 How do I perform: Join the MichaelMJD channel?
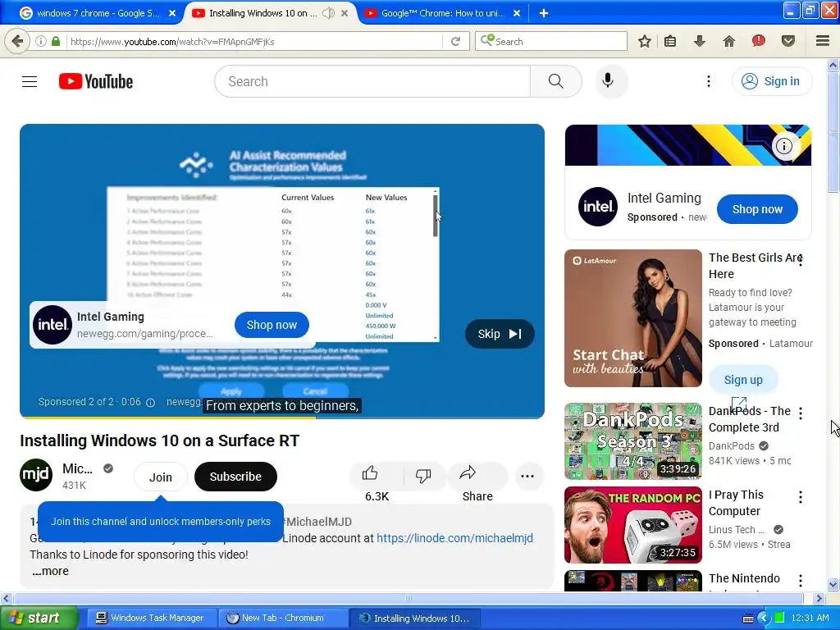[160, 477]
